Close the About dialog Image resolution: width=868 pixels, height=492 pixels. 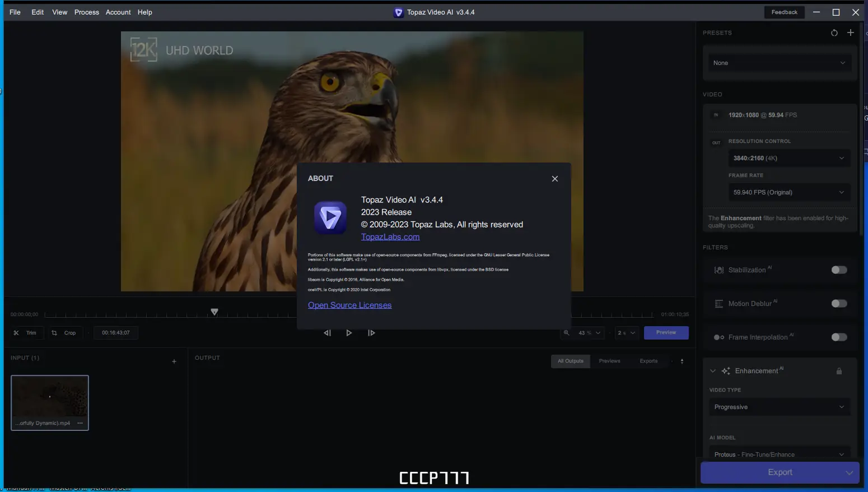click(x=555, y=179)
